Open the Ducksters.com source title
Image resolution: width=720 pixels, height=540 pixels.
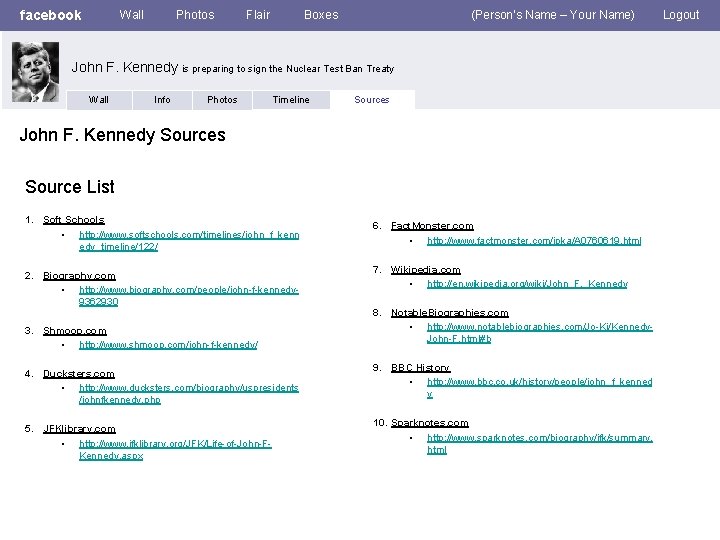(x=79, y=373)
